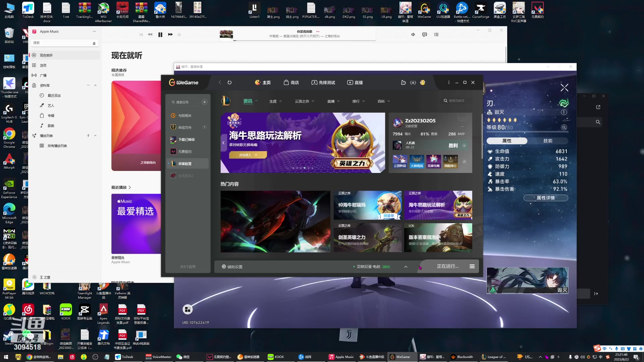Collapse the 播放列表 section chevron
This screenshot has width=644, height=362.
(x=95, y=136)
